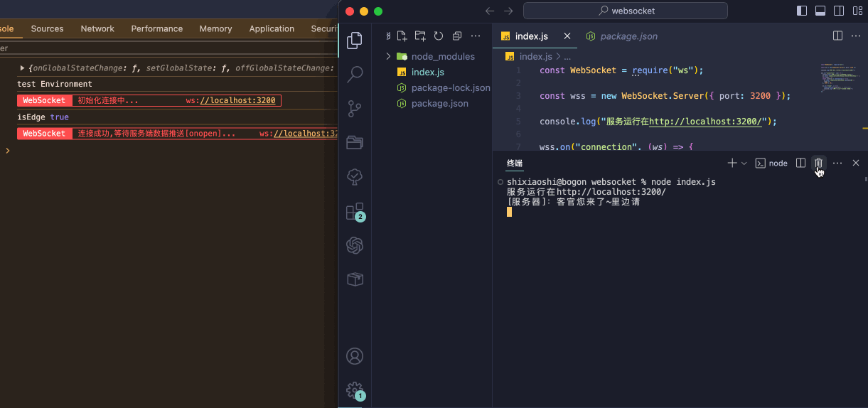Split the terminal panel
Viewport: 868px width, 408px height.
click(800, 163)
